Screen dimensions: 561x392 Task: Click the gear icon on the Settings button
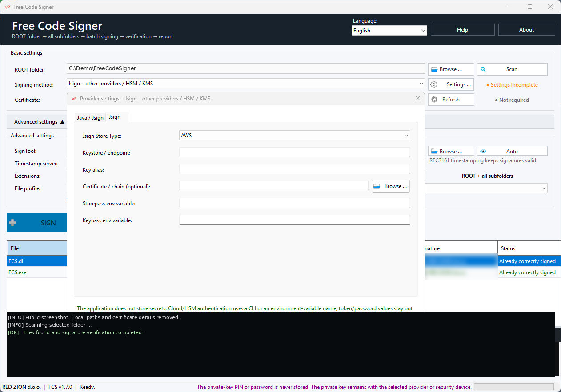coord(434,84)
